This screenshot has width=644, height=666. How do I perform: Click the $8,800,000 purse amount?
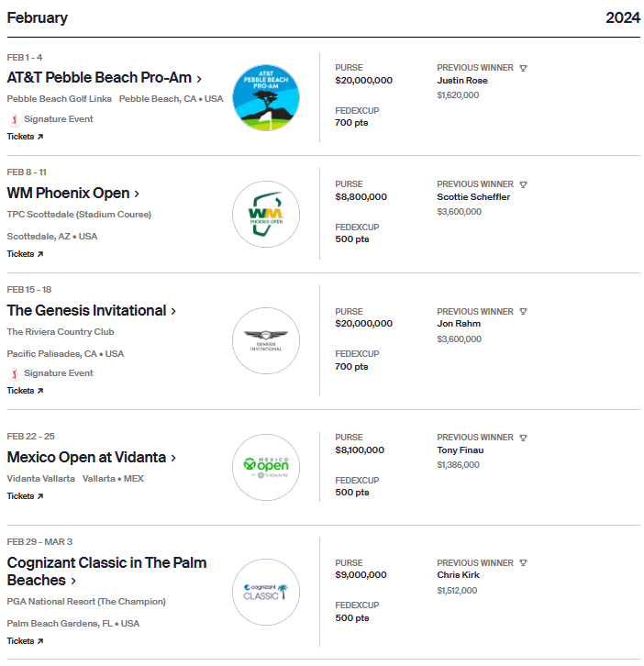pyautogui.click(x=361, y=197)
